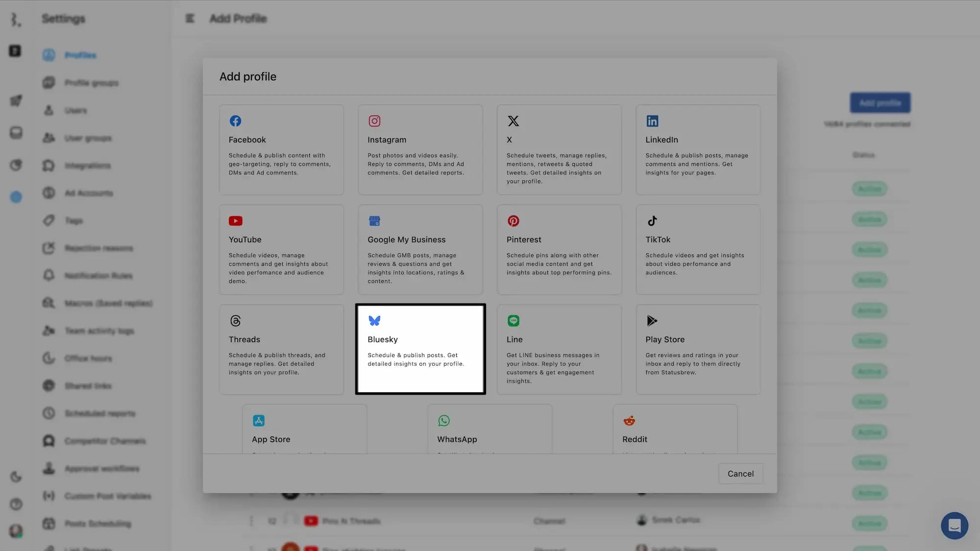
Task: Navigate to Integrations settings
Action: click(x=89, y=166)
